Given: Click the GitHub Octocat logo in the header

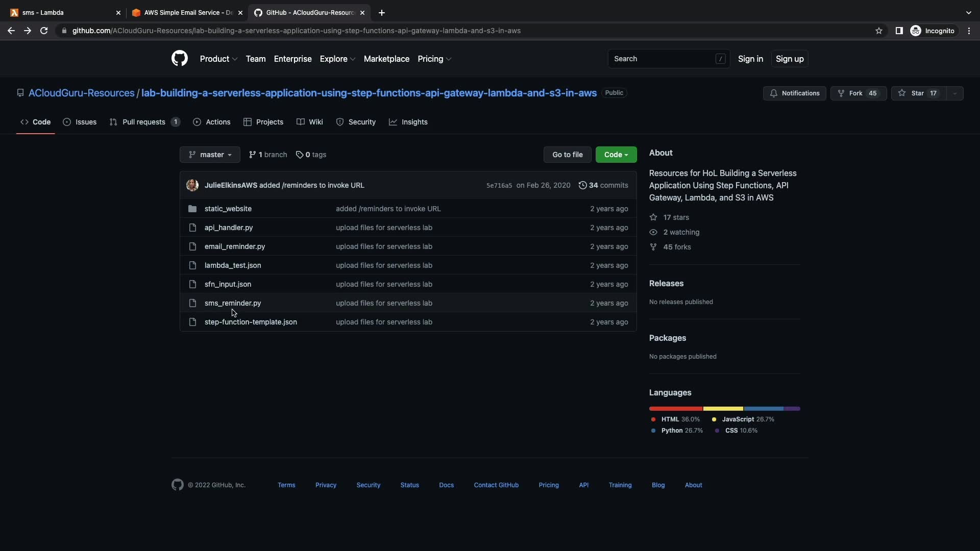Looking at the screenshot, I should pos(179,59).
